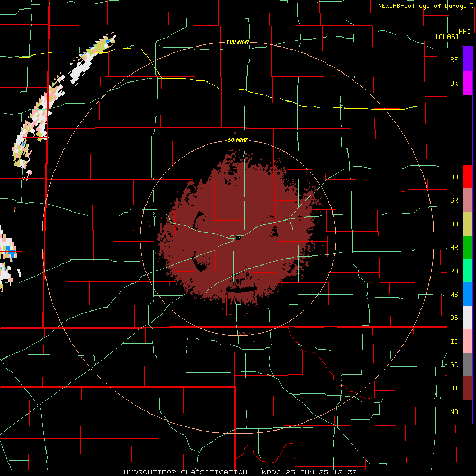Click the [CLAS] legend header text
476x476 pixels.
(447, 36)
